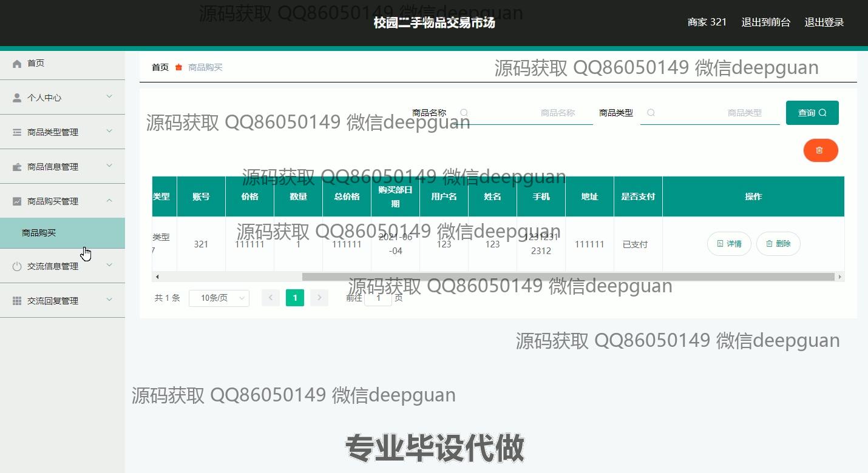868x473 pixels.
Task: Collapse the 商品购买管理 menu chevron
Action: pos(109,200)
